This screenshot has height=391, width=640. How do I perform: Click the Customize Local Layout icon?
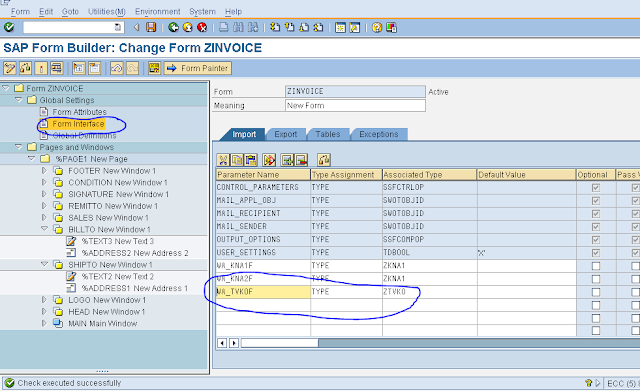391,27
